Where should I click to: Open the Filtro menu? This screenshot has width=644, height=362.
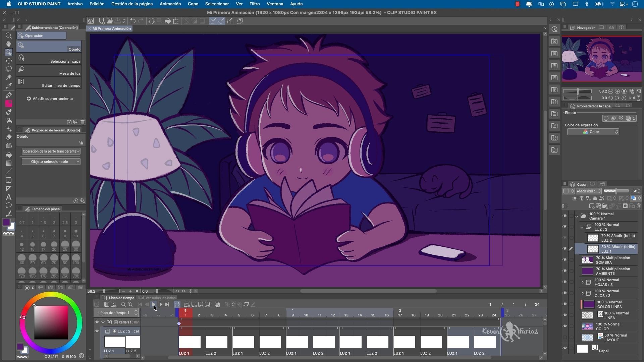254,4
